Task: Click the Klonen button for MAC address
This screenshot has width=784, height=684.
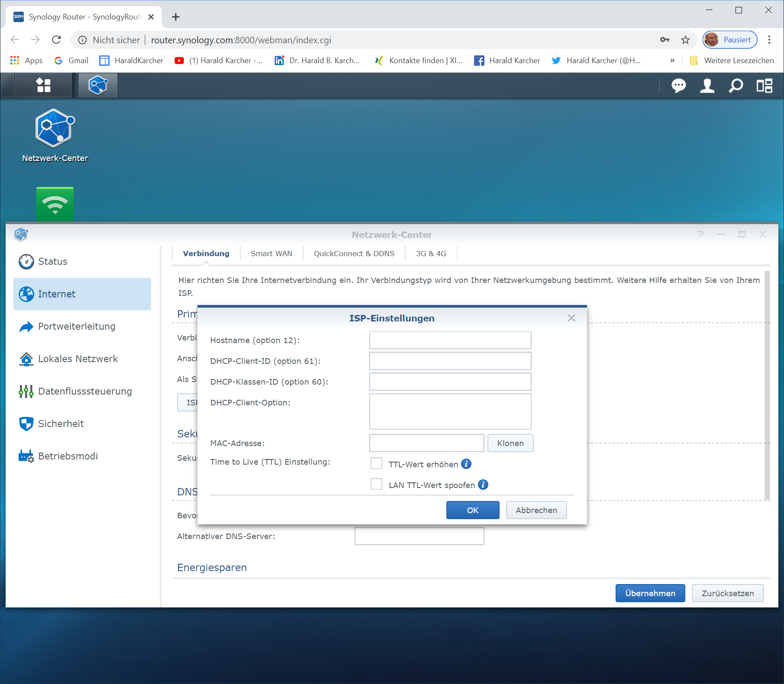Action: 510,443
